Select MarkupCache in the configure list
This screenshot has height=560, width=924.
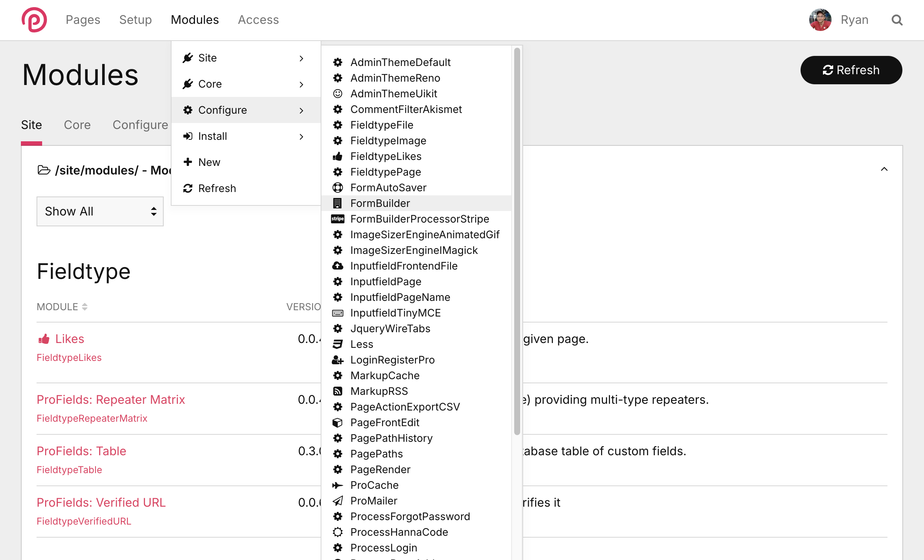pos(416,375)
